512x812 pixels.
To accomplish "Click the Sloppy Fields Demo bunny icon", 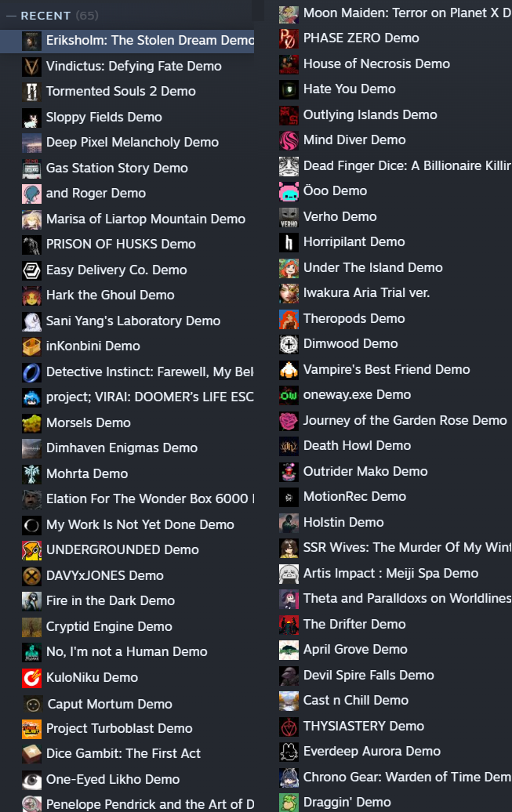I will point(31,118).
